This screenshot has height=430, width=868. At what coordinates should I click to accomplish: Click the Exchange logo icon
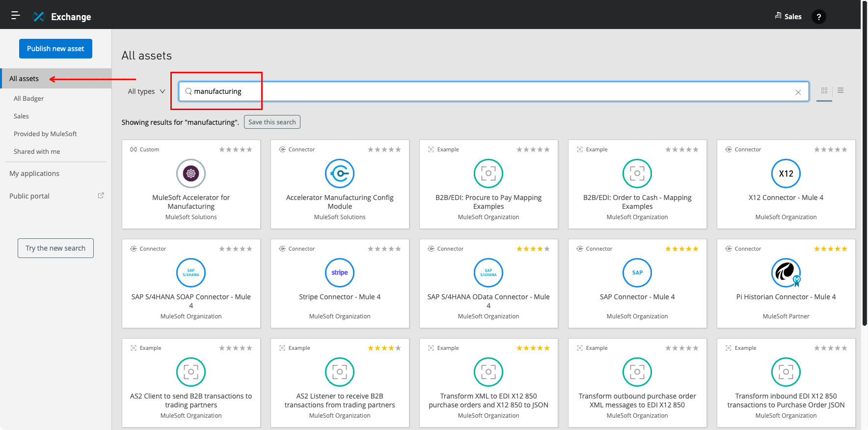tap(38, 17)
